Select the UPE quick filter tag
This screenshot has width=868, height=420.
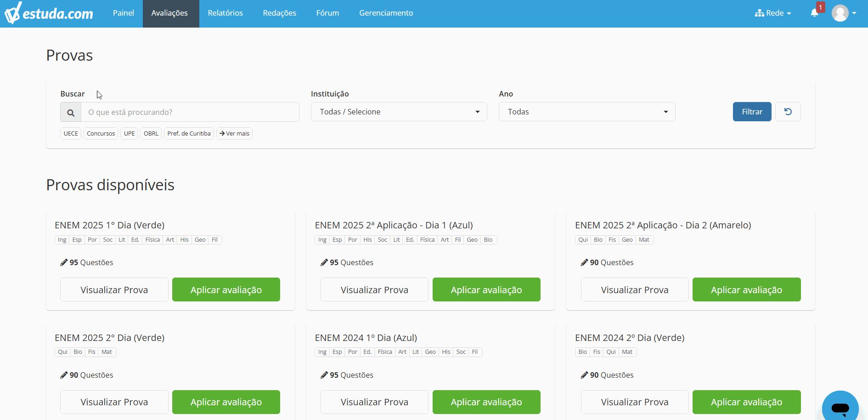(x=130, y=134)
